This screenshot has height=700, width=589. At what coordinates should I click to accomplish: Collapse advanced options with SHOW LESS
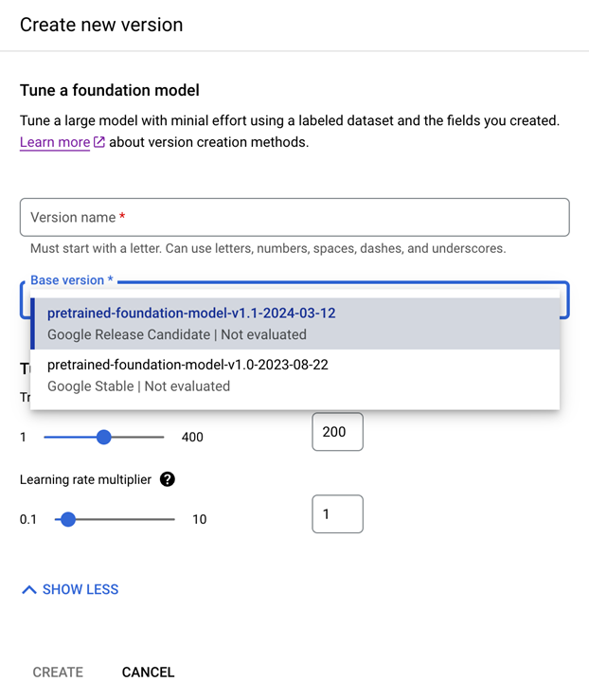coord(80,589)
